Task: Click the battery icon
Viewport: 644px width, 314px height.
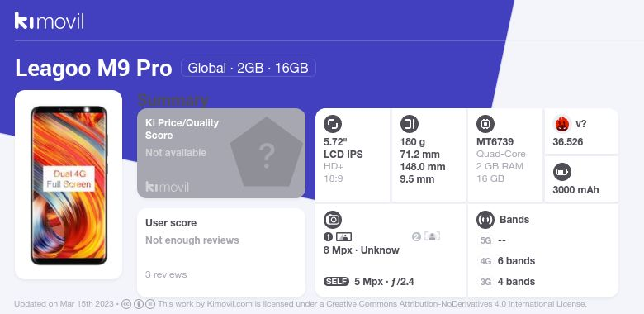Action: (562, 172)
